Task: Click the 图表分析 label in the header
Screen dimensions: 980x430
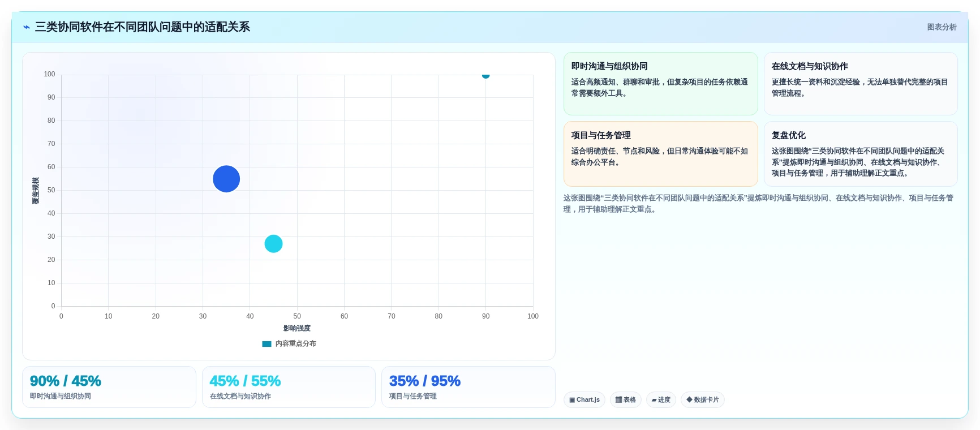Action: point(942,27)
